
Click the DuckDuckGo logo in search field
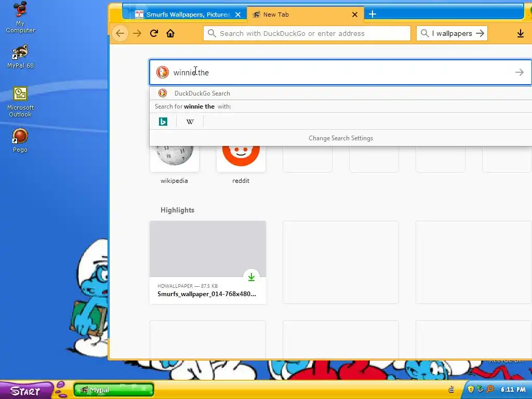163,72
